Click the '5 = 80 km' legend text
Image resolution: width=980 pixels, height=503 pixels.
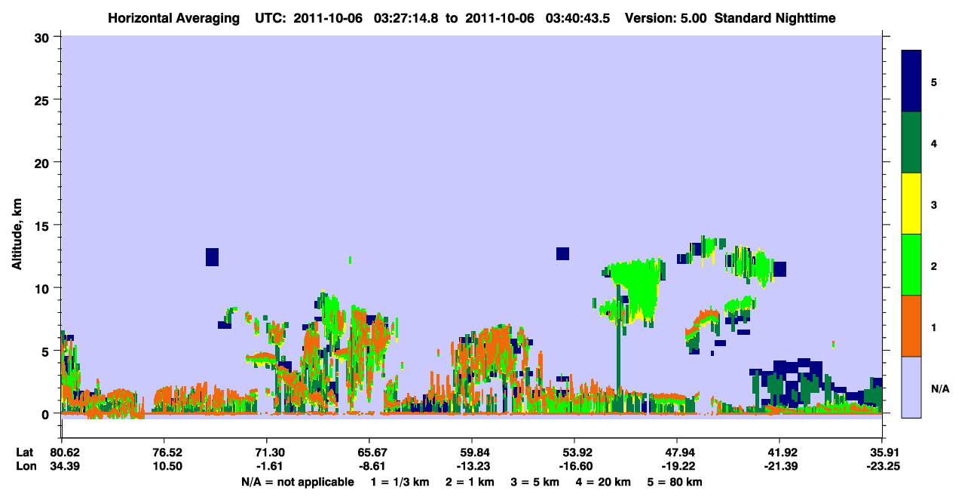pyautogui.click(x=675, y=482)
